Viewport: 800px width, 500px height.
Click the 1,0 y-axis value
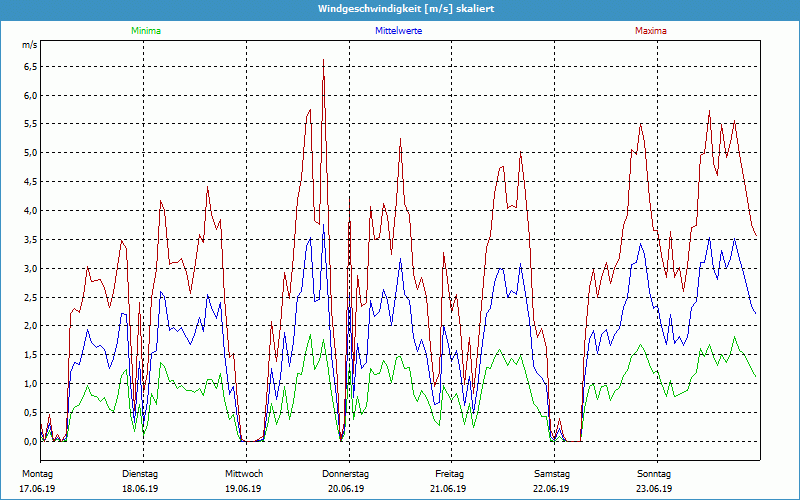[x=30, y=384]
